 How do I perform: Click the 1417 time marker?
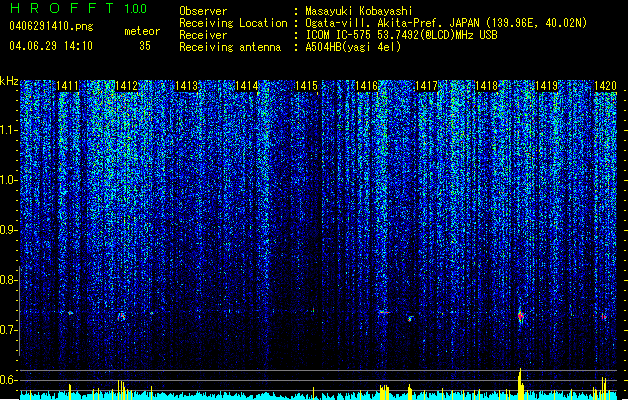tap(426, 86)
